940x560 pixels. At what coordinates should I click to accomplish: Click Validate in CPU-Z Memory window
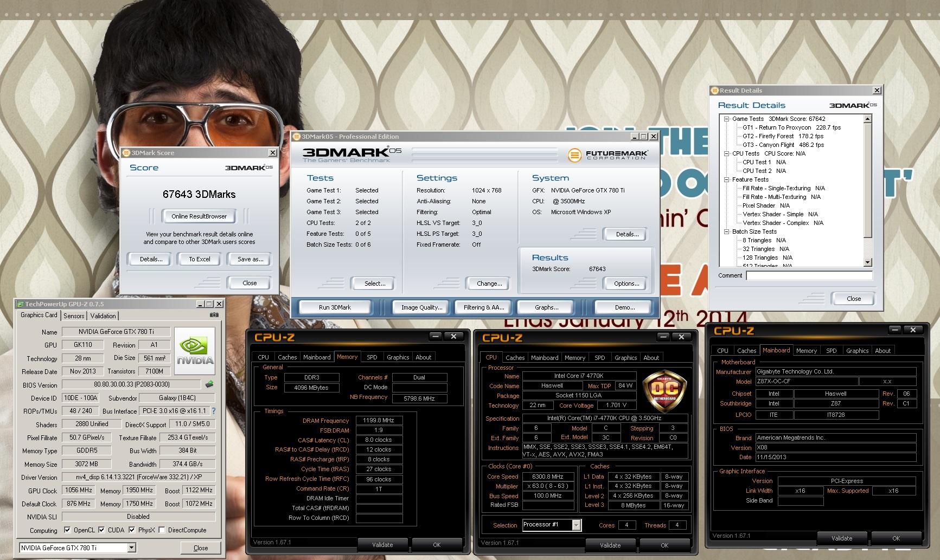(x=382, y=545)
